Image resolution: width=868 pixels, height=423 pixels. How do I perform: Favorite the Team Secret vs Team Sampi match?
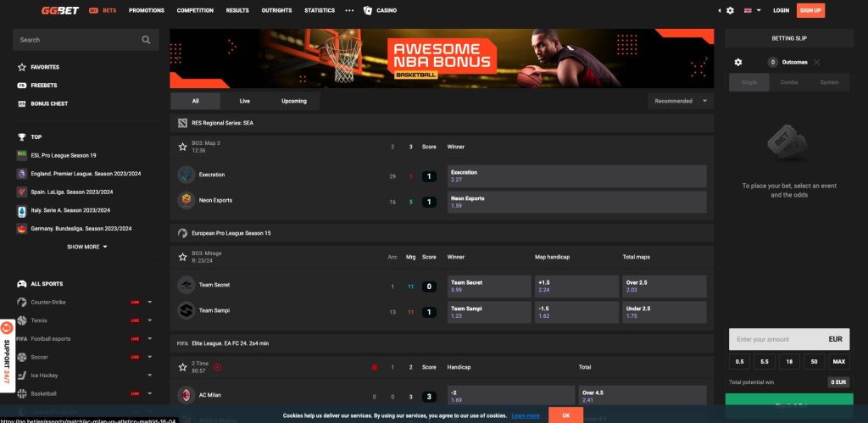coord(182,256)
